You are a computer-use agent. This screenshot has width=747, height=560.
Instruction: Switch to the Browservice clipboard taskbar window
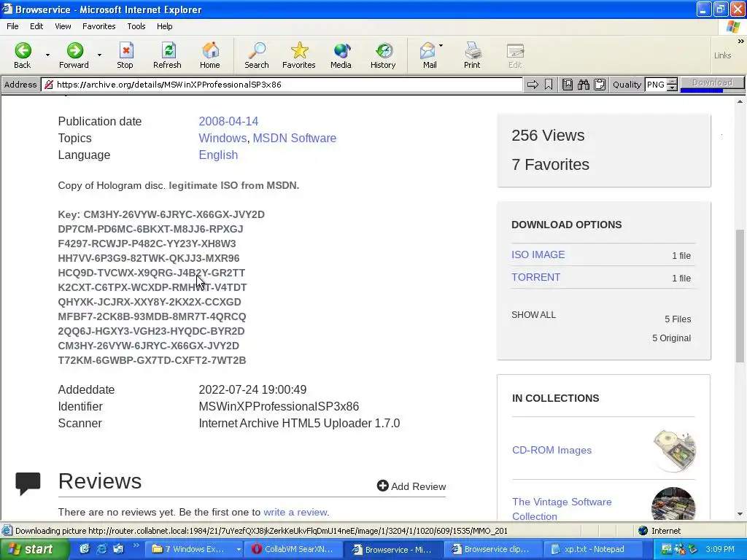tap(494, 549)
